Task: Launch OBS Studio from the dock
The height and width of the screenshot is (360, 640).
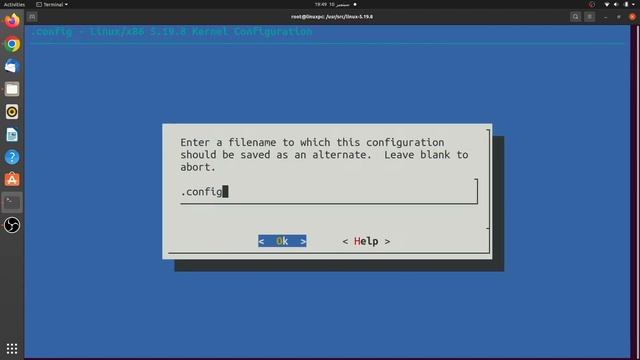Action: click(12, 225)
